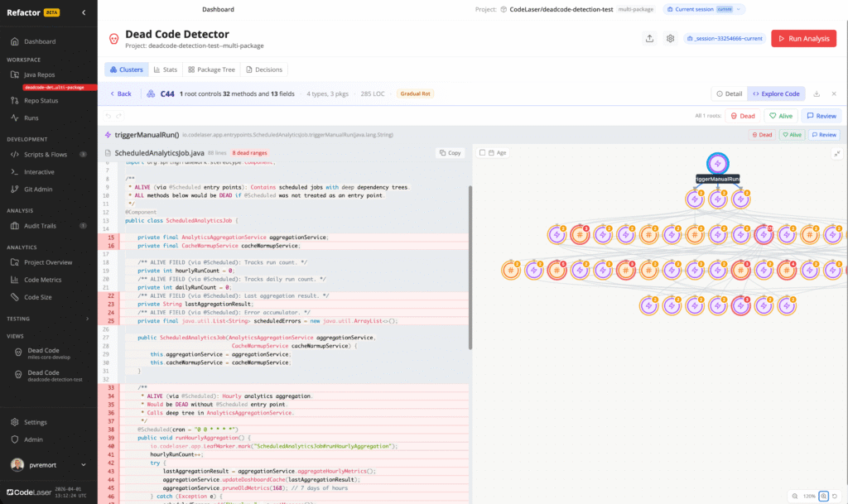The height and width of the screenshot is (504, 848).
Task: Click the download icon next to Explore Code
Action: [x=817, y=94]
